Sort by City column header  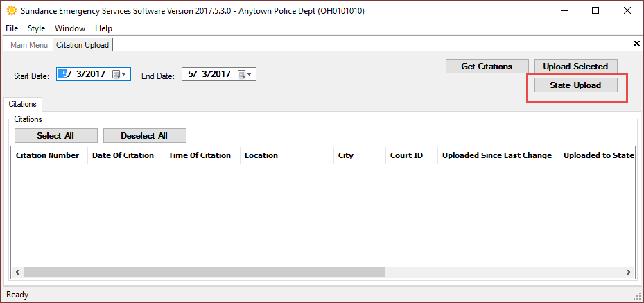359,155
